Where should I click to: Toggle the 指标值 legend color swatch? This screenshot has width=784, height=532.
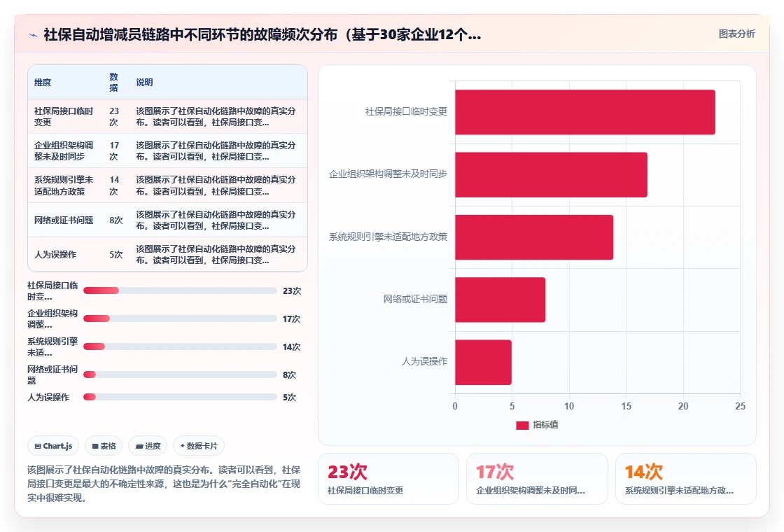coord(522,425)
